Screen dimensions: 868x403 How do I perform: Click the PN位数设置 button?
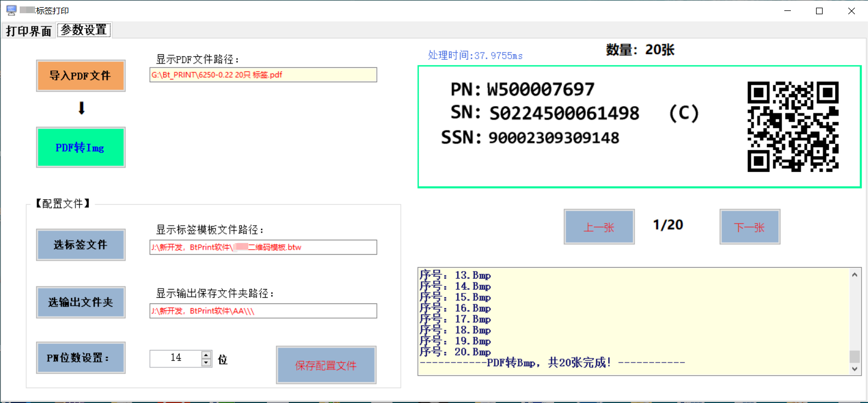click(x=81, y=358)
